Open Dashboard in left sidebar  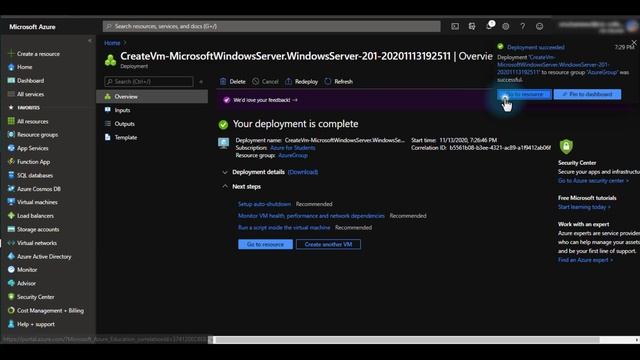30,80
